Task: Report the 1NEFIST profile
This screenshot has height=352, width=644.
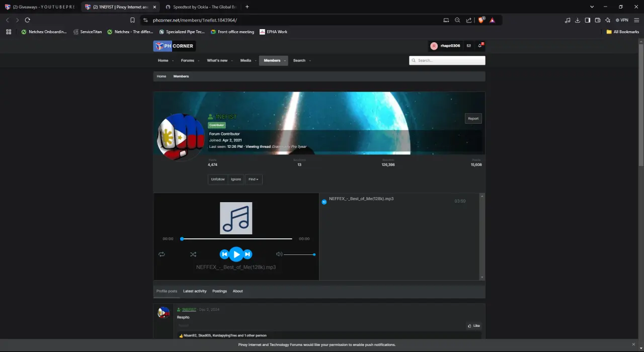Action: (x=473, y=119)
